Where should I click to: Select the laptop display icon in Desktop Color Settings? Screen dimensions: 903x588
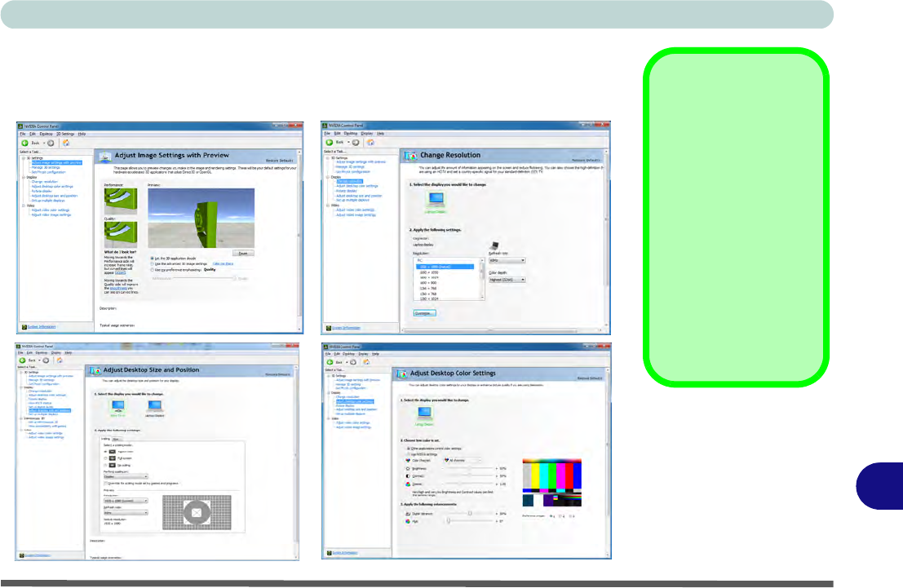pos(424,413)
